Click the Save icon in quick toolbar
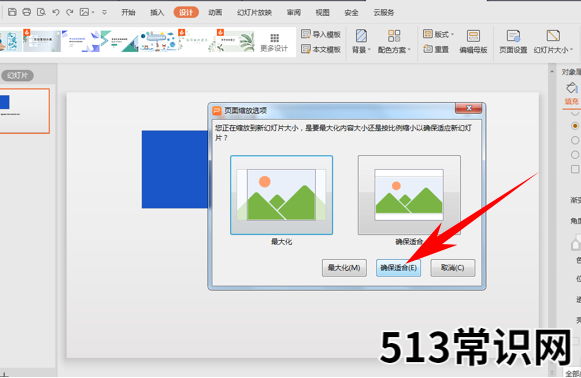Screen dimensions: 581x378 coord(12,12)
